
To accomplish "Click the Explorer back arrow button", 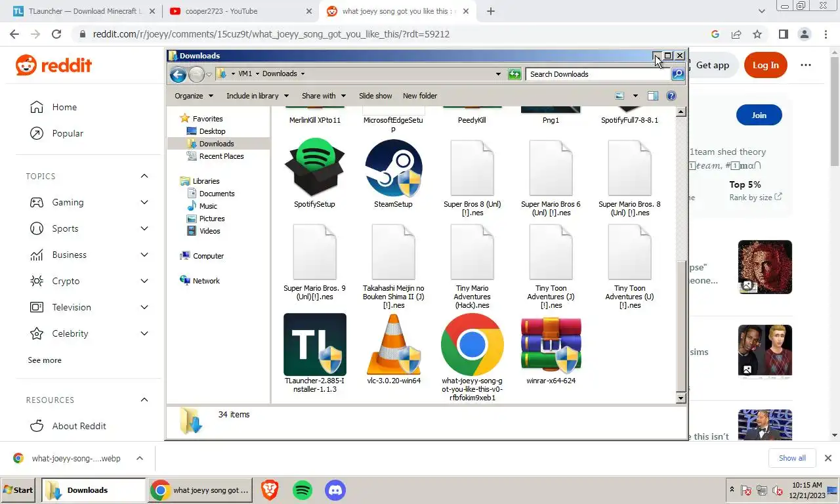I will pyautogui.click(x=178, y=74).
